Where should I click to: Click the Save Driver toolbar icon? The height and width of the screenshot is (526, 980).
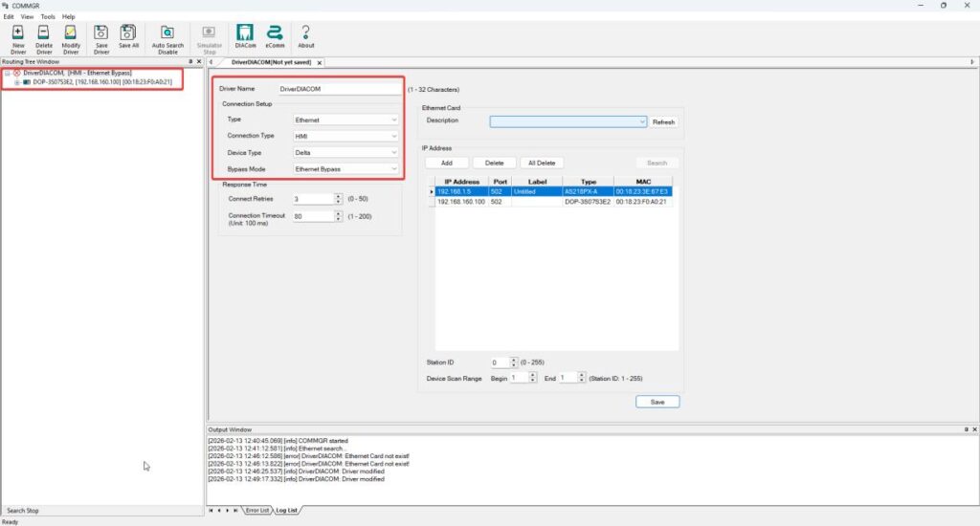[x=100, y=34]
